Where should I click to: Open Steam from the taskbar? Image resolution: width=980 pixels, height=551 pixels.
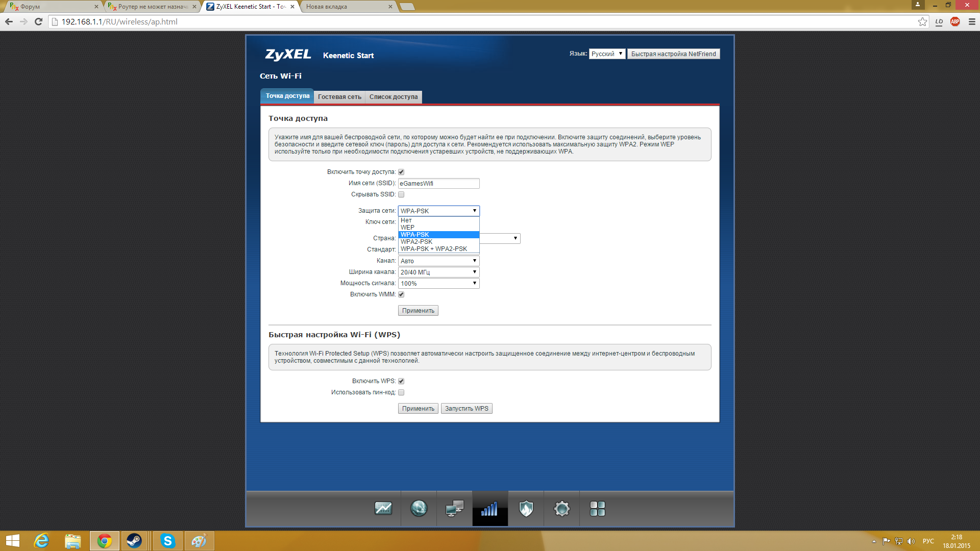(134, 541)
